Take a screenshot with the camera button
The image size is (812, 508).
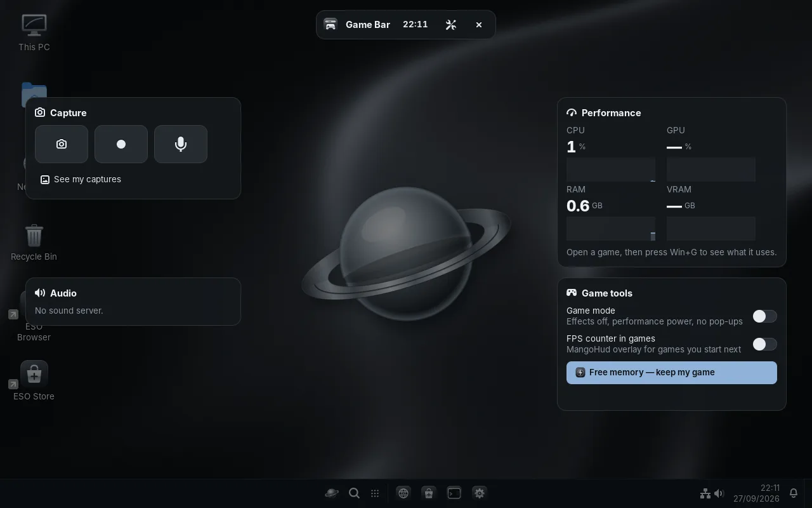(62, 144)
